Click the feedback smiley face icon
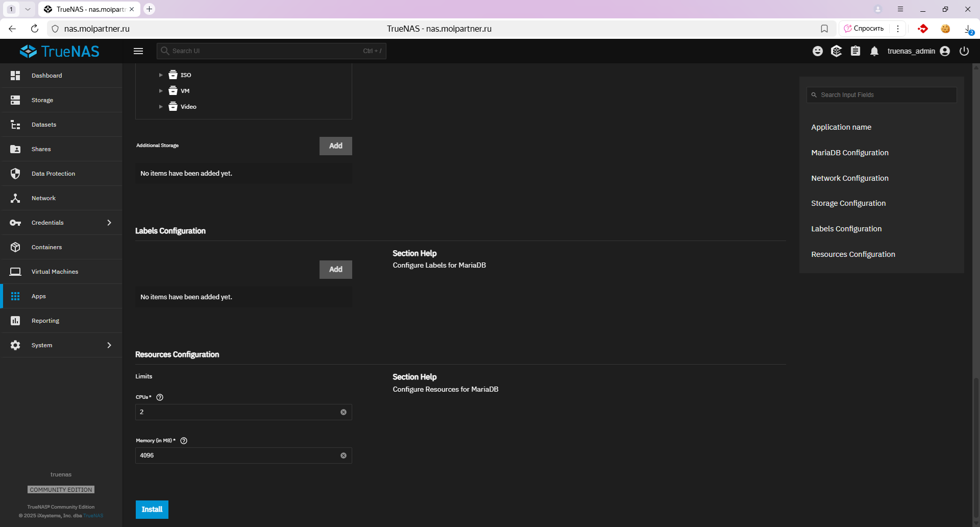 tap(818, 51)
